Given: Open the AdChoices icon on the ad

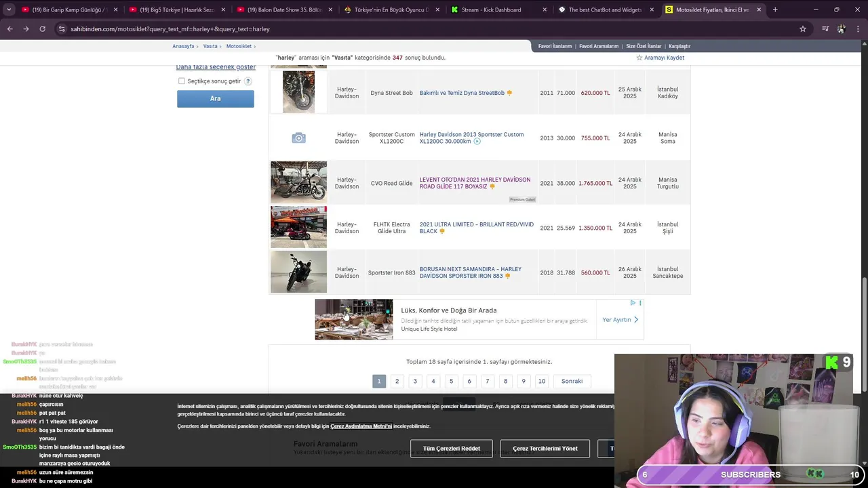Looking at the screenshot, I should pyautogui.click(x=633, y=303).
